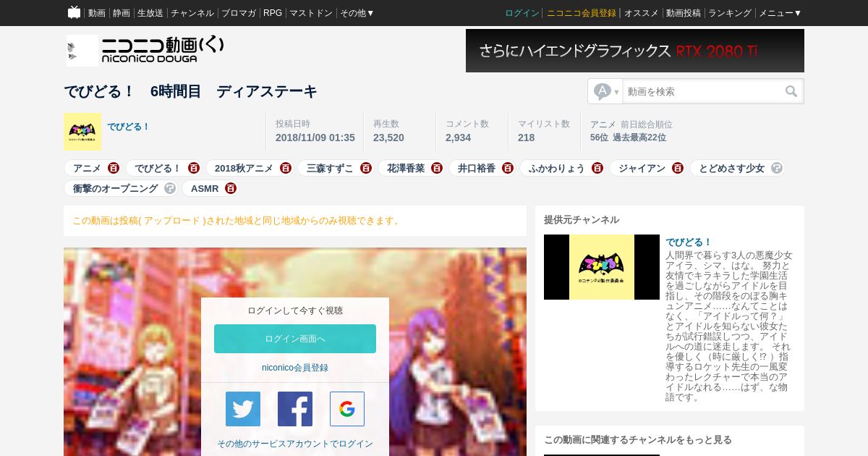
Task: Click the small でびどる！ channel avatar
Action: (82, 132)
